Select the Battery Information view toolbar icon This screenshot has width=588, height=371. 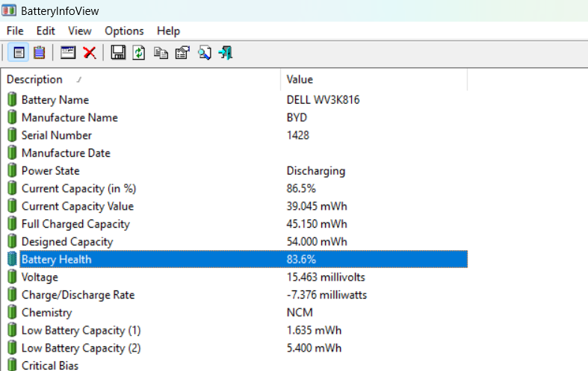click(x=19, y=52)
